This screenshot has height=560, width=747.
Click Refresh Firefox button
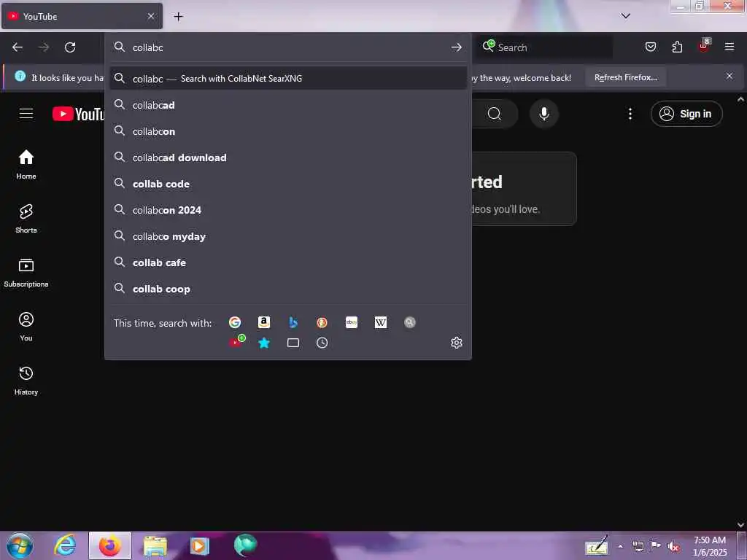(x=625, y=77)
